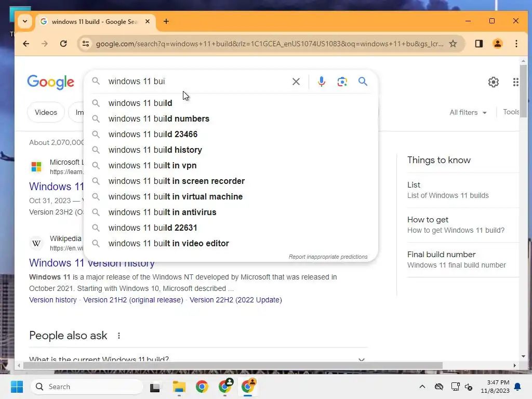532x399 pixels.
Task: Select suggestion 'windows 11 build 22631'
Action: [231, 228]
